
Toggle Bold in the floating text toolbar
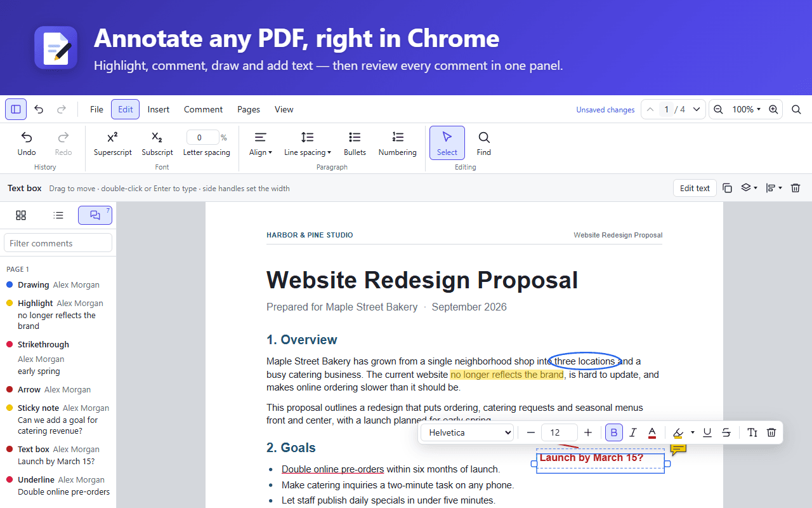pyautogui.click(x=613, y=432)
